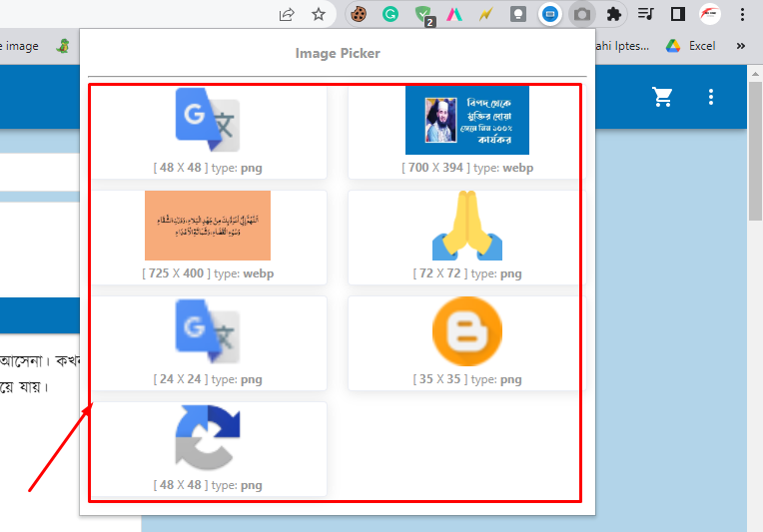
Task: Toggle the Image Picker extension icon
Action: click(x=550, y=14)
